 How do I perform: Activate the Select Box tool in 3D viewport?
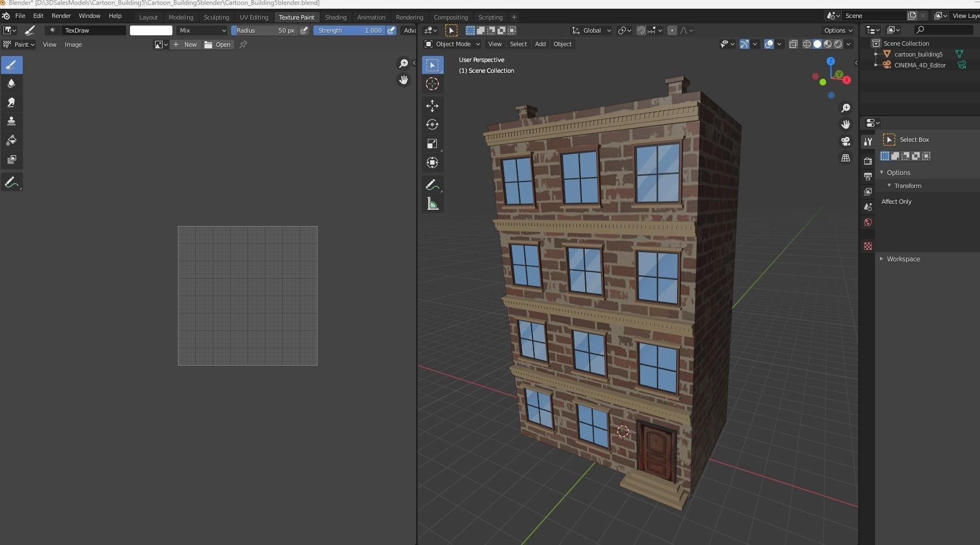pos(432,65)
